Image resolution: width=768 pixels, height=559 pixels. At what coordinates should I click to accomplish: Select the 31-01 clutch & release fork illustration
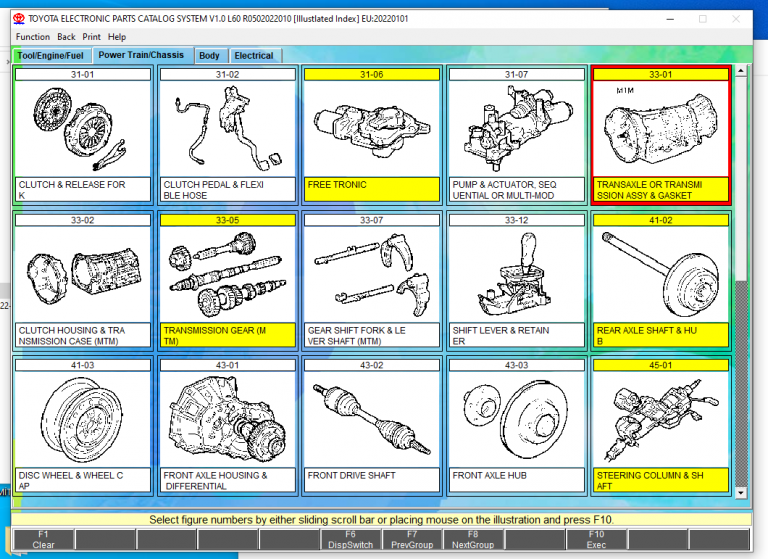click(x=83, y=129)
